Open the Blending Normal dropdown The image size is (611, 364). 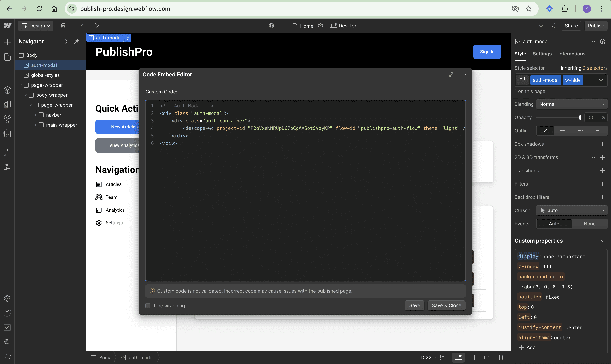click(572, 104)
